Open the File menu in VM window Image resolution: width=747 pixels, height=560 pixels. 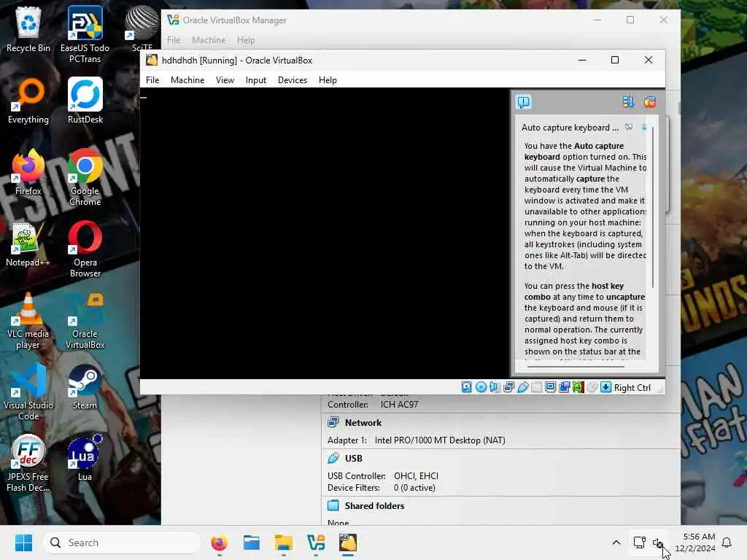[x=152, y=80]
